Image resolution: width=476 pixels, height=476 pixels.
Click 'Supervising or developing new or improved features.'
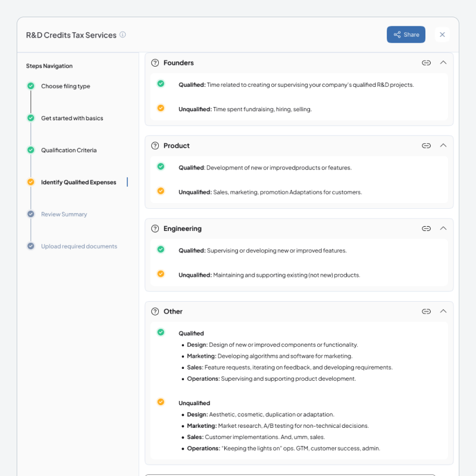(x=277, y=250)
